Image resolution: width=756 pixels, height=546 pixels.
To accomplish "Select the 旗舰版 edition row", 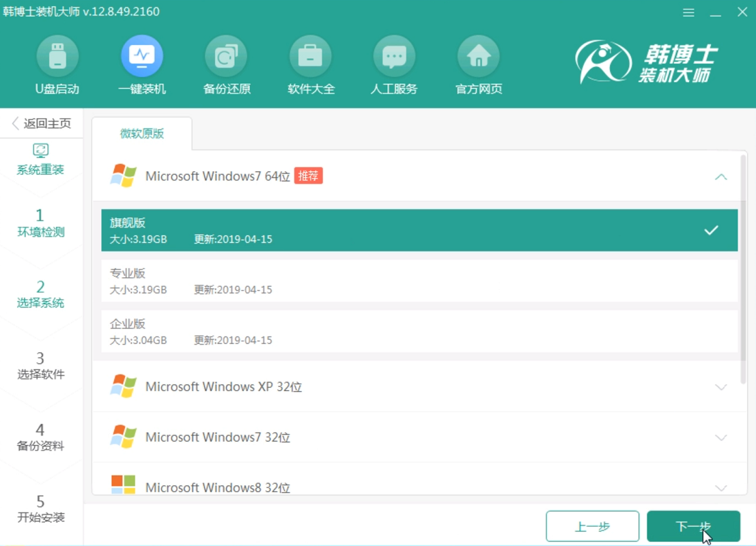I will coord(419,231).
